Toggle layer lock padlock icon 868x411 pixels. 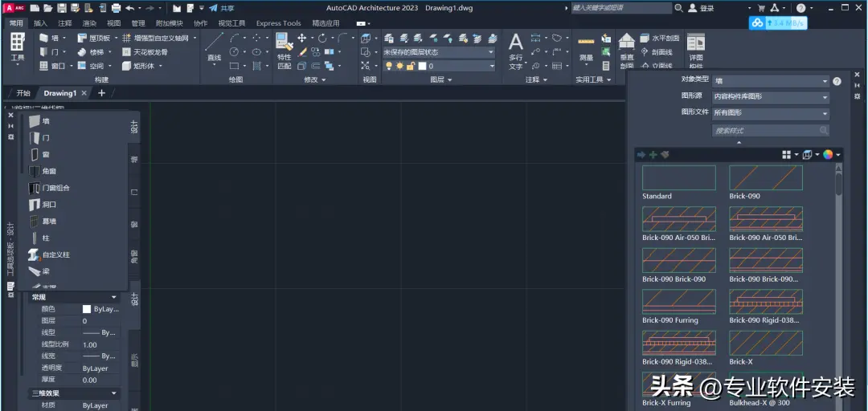410,66
